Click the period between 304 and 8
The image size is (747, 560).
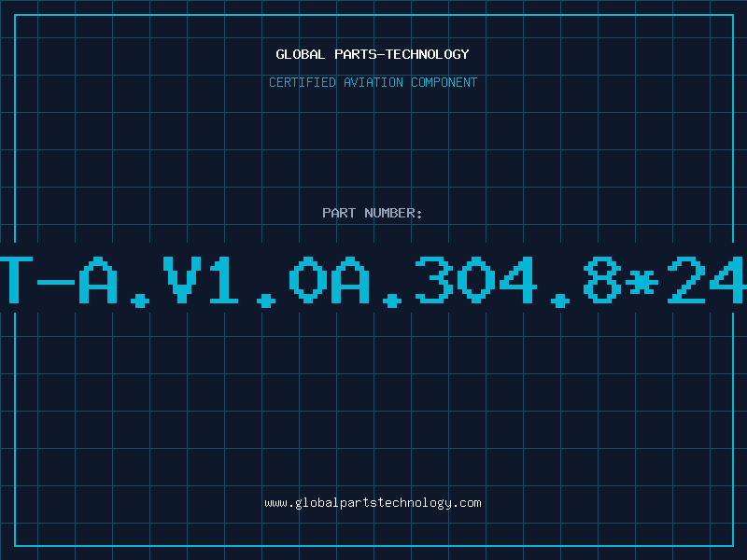[x=560, y=301]
